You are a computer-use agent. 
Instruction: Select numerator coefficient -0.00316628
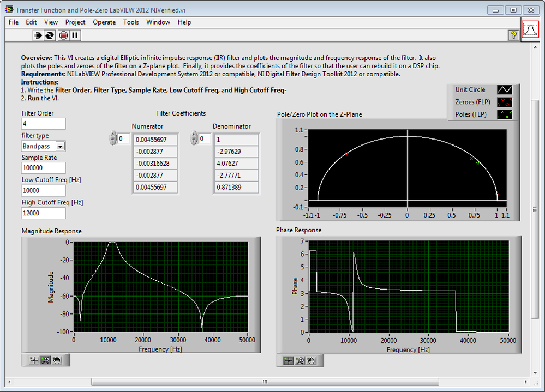(155, 164)
